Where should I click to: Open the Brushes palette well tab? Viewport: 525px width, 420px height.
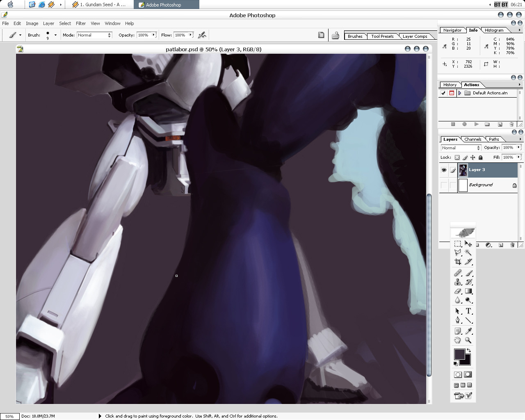click(x=355, y=37)
